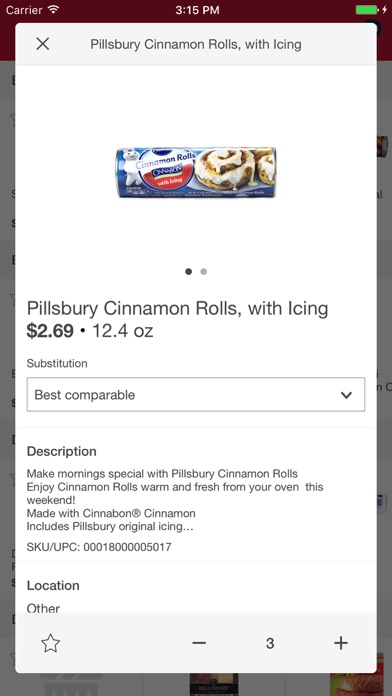392x696 pixels.
Task: Favorite this item with the star icon
Action: (x=51, y=643)
